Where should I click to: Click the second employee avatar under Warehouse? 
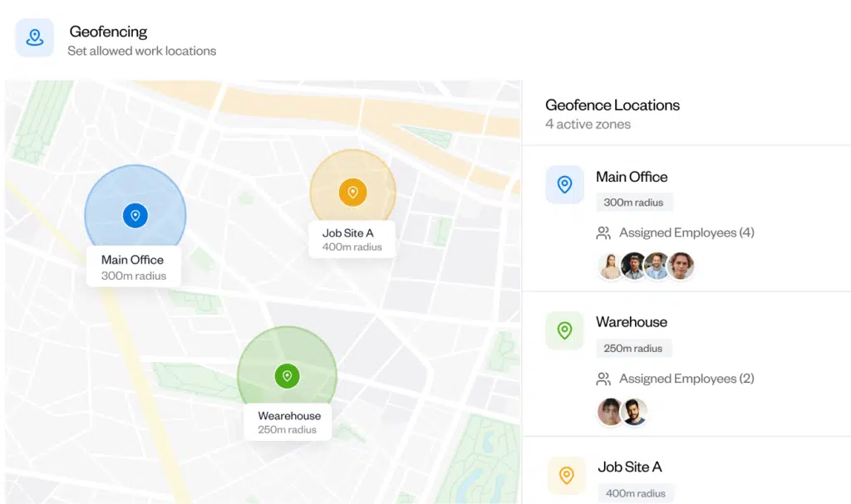(x=635, y=412)
